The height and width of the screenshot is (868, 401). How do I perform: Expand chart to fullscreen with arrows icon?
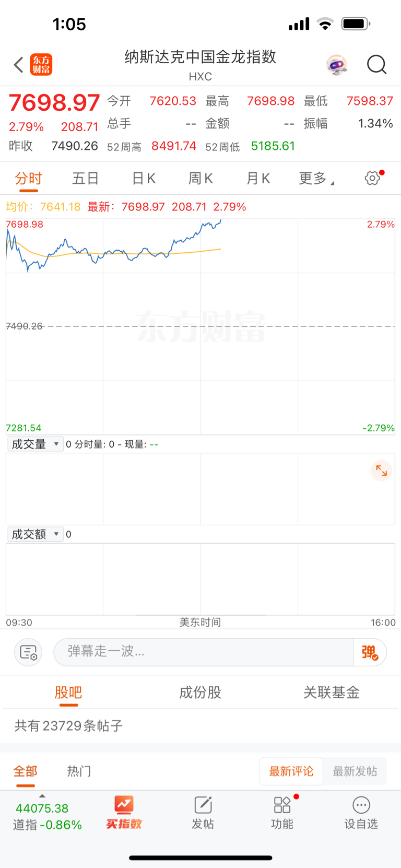(x=382, y=471)
